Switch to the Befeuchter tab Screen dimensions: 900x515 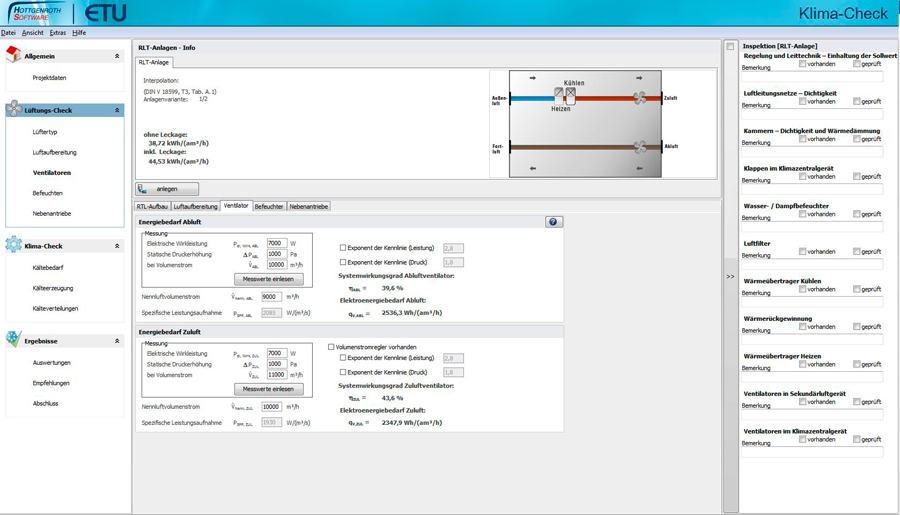(269, 207)
